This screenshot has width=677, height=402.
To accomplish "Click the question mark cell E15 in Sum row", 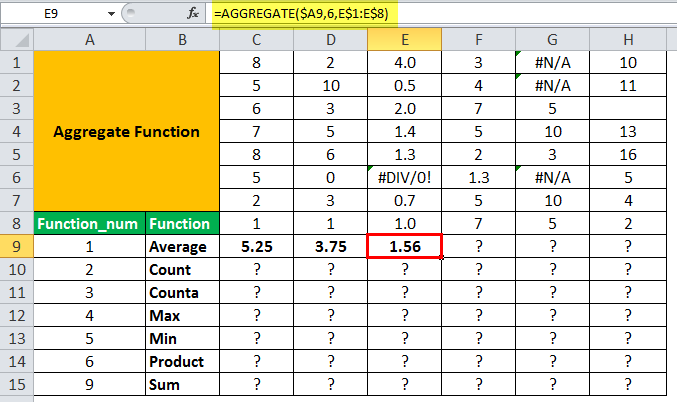I will pos(405,384).
